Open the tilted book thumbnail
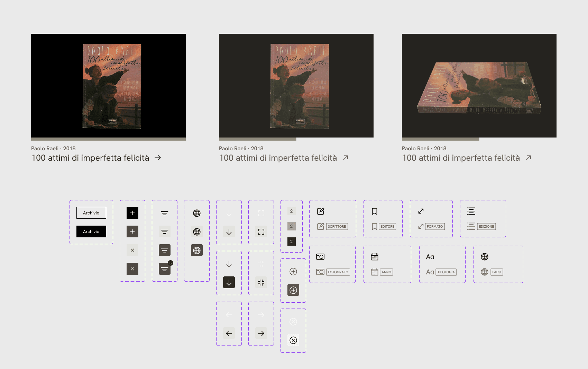This screenshot has width=588, height=369. [x=479, y=86]
